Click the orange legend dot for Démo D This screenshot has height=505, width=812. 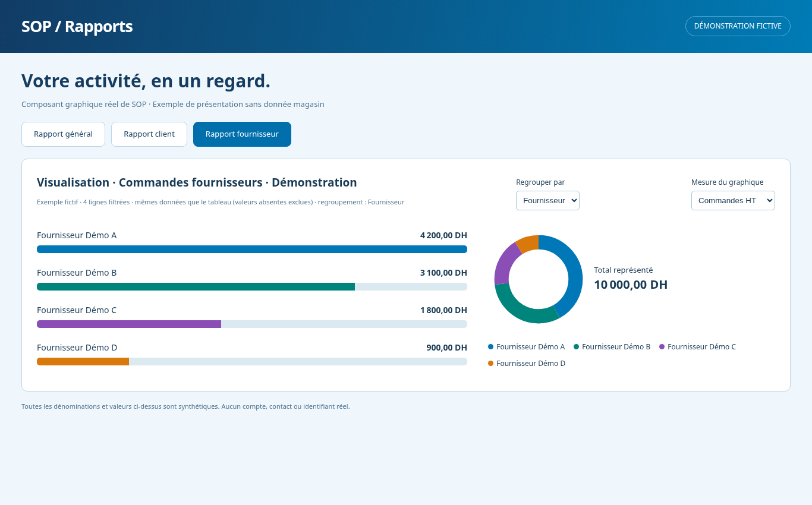tap(490, 363)
